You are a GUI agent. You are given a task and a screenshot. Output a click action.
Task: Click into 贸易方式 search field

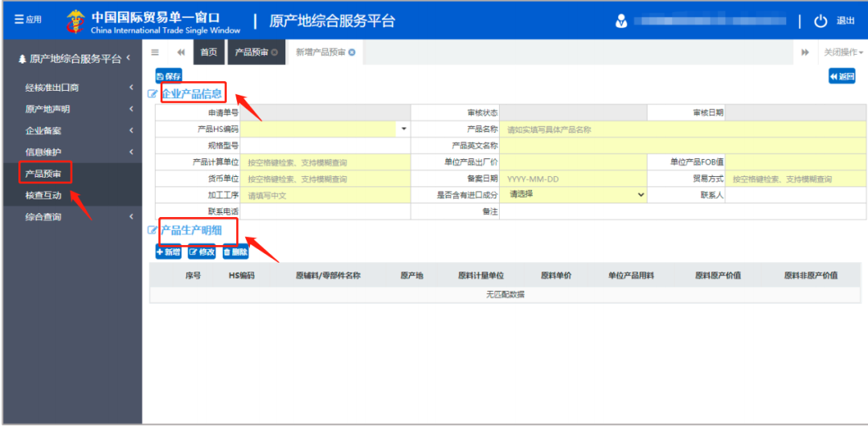click(796, 179)
